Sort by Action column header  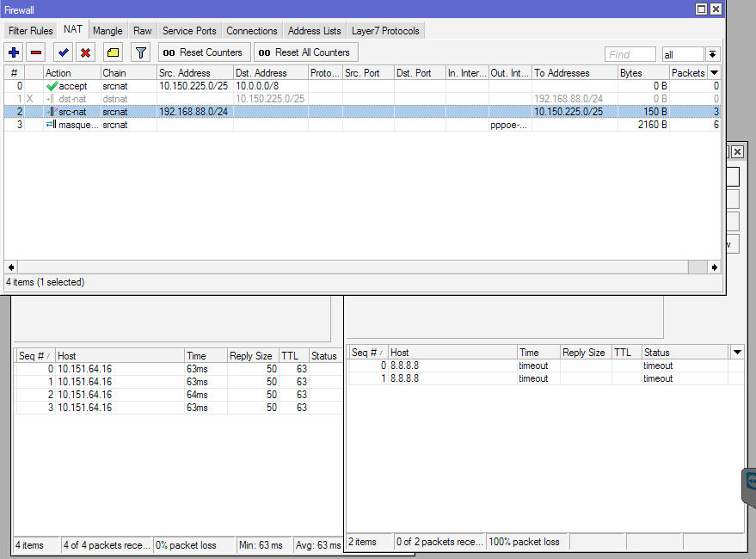pos(72,73)
